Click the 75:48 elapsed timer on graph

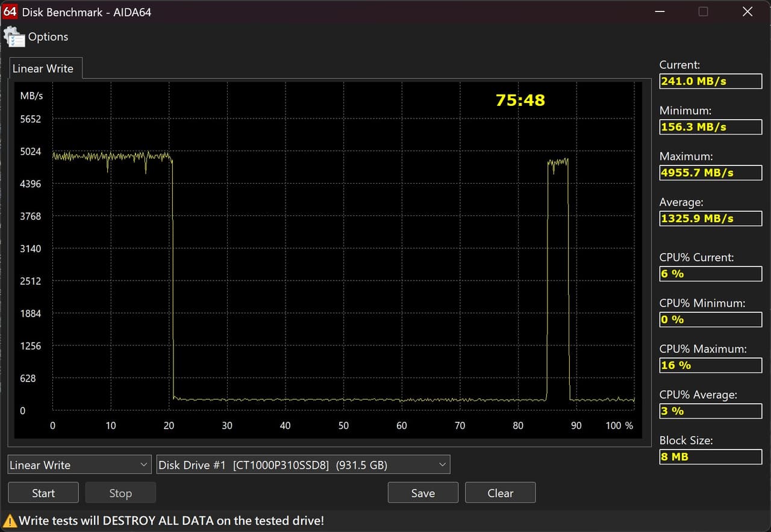coord(520,101)
